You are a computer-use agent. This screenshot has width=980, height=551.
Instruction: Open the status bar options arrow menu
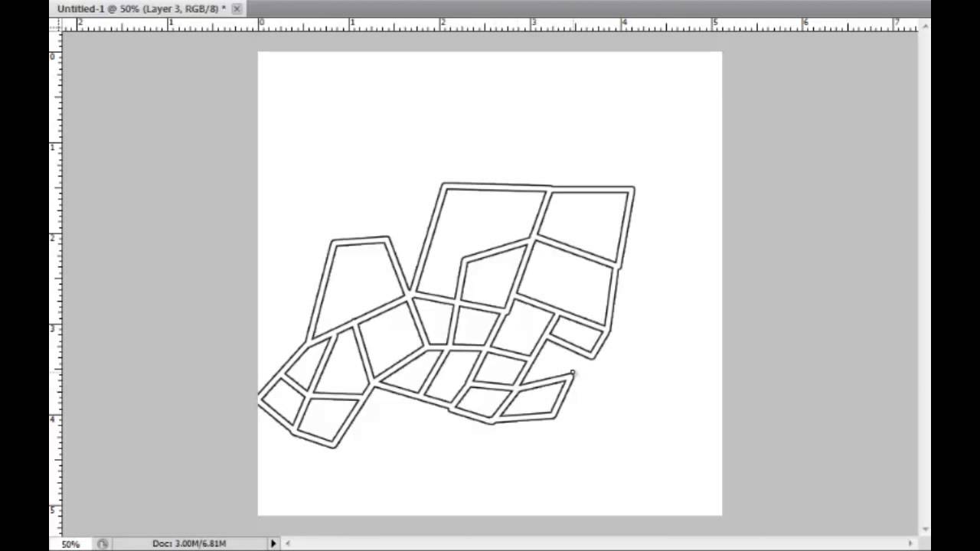273,543
